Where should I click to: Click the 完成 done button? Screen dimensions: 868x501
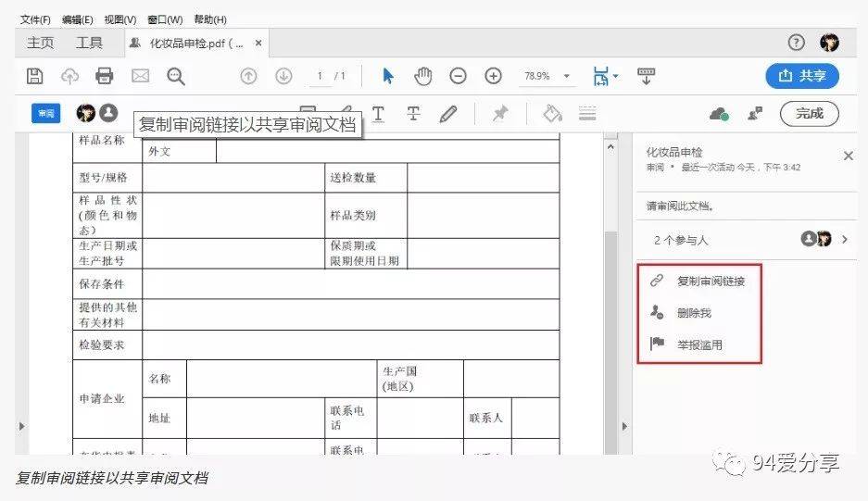(x=810, y=114)
